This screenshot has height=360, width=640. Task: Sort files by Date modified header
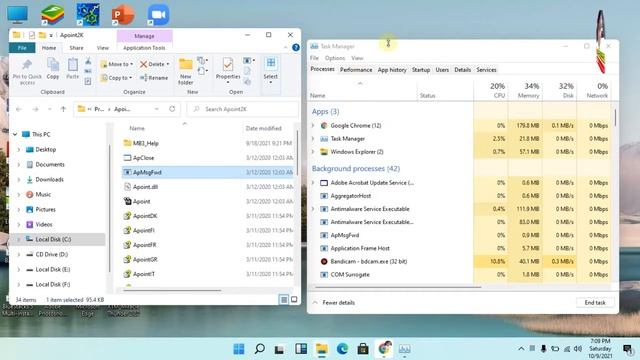coord(264,128)
